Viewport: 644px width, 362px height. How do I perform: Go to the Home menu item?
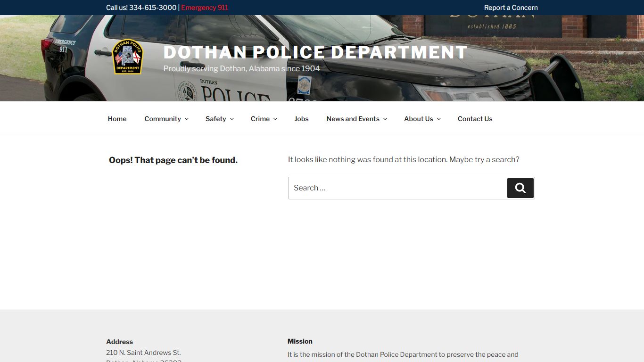[x=117, y=119]
